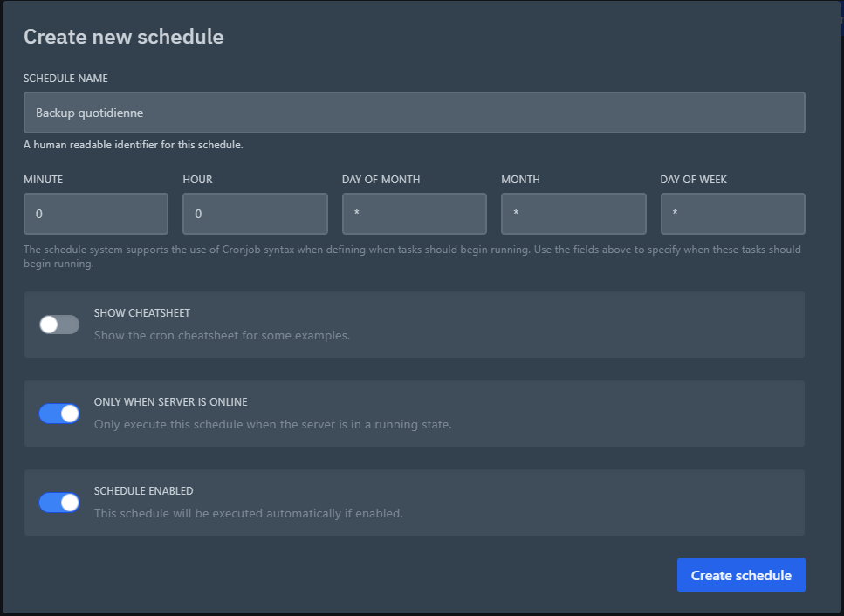Click into the Month cron field
Screen dimensions: 844x616
[573, 214]
